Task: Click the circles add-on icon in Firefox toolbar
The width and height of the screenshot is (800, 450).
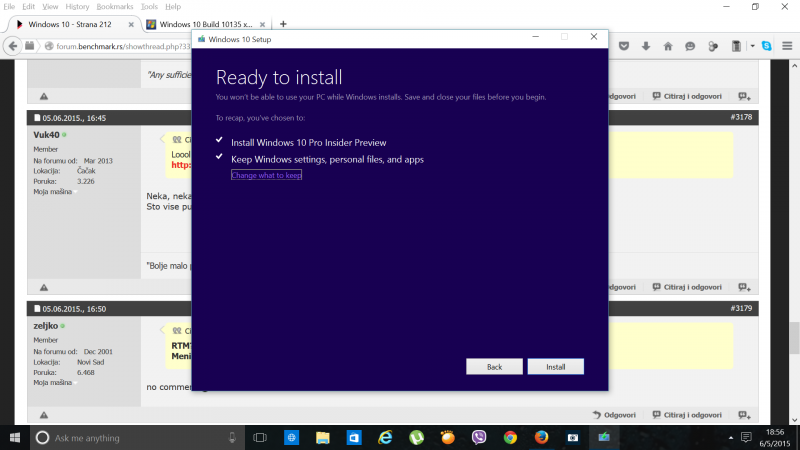Action: coord(713,46)
